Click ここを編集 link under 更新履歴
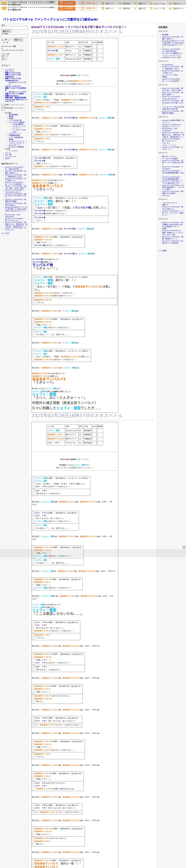The image size is (186, 868). 162,251
